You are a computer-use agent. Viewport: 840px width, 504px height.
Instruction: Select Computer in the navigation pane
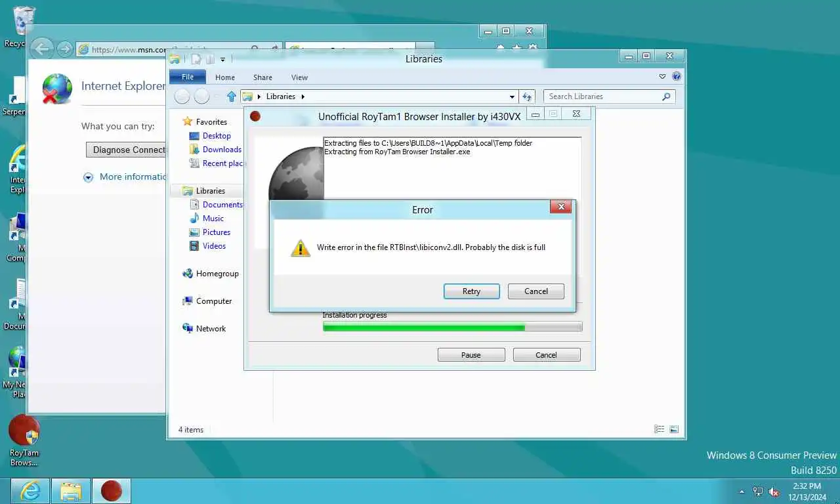click(214, 301)
